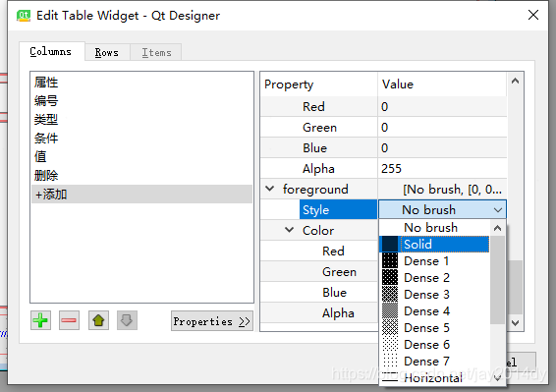Click the red minus remove column icon
Screen dimensions: 556x392
click(69, 320)
